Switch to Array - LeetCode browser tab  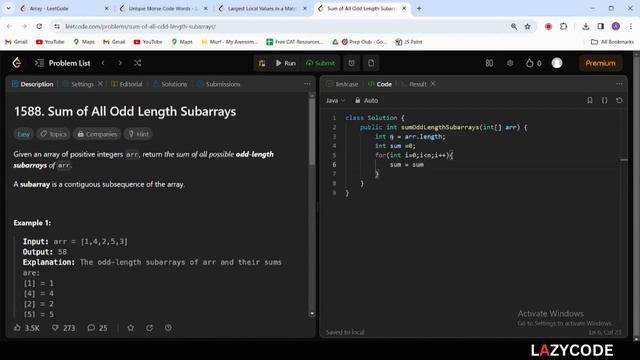click(64, 8)
